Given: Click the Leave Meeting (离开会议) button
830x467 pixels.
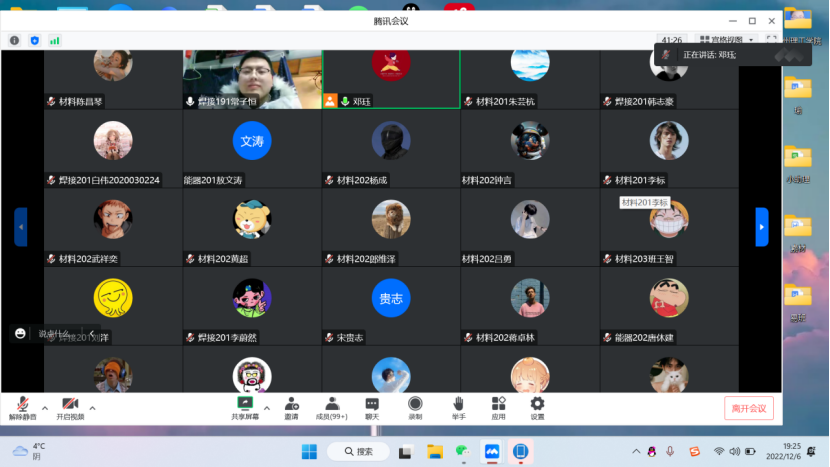Looking at the screenshot, I should click(748, 408).
